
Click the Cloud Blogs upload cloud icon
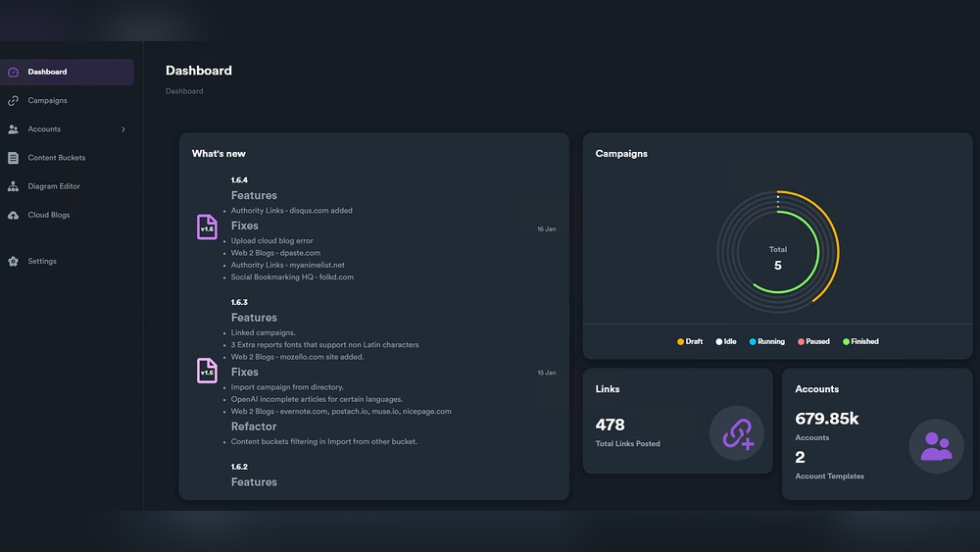(x=13, y=215)
